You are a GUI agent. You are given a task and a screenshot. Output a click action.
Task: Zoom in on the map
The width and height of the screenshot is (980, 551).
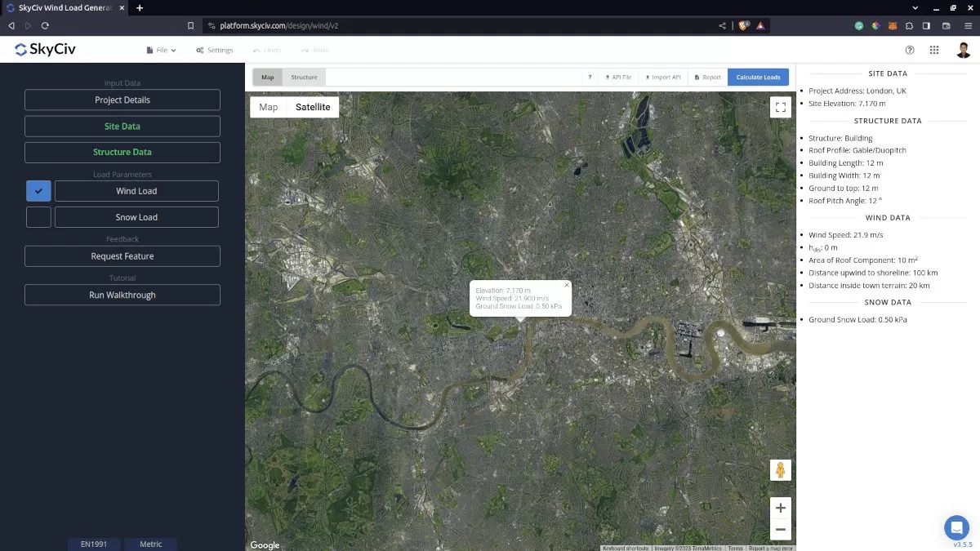[780, 508]
